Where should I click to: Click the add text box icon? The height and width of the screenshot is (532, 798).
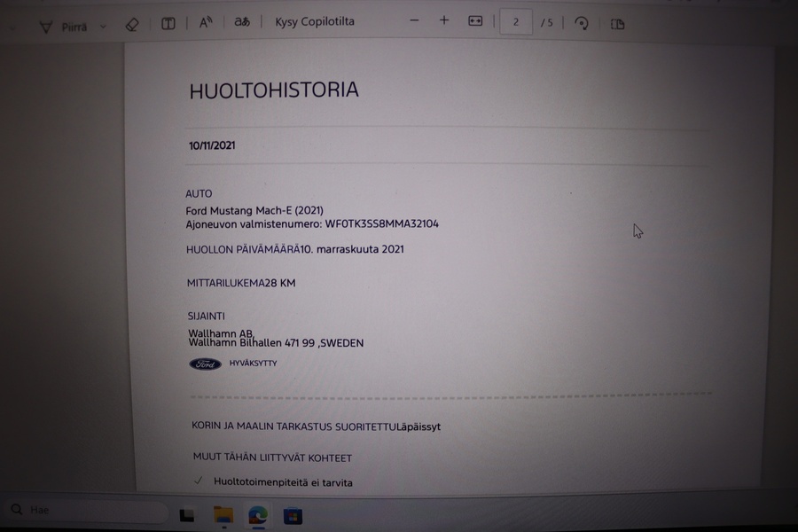pyautogui.click(x=168, y=24)
